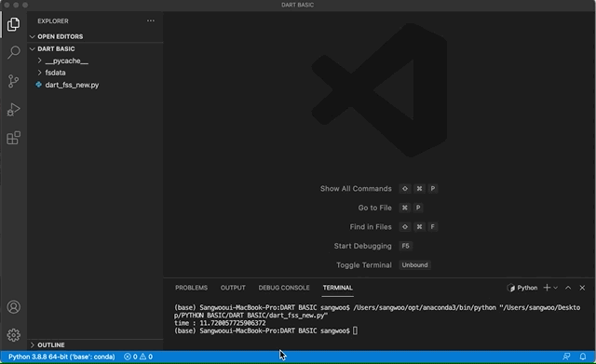Screen dimensions: 596x364
Task: Click the Python file icon beside dart_fss_new.py
Action: click(x=39, y=85)
